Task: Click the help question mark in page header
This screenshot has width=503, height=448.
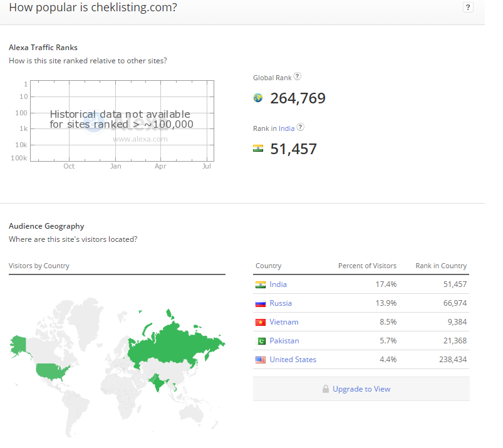Action: pyautogui.click(x=468, y=8)
